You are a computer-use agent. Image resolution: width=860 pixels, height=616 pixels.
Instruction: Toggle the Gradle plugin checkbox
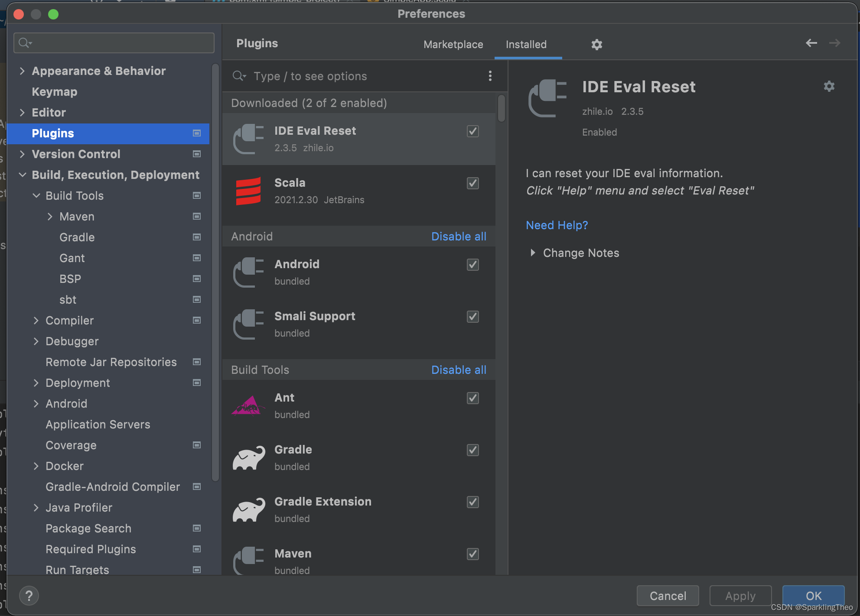472,450
